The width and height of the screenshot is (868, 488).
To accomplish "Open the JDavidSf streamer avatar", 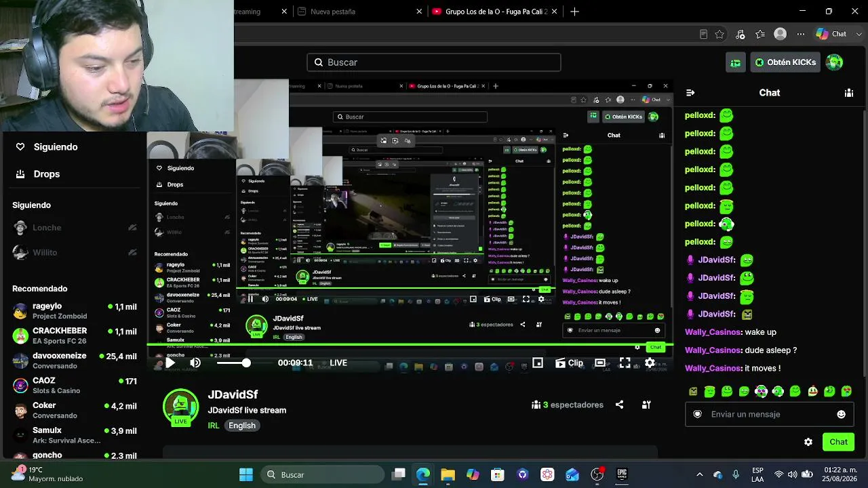I will [x=181, y=407].
